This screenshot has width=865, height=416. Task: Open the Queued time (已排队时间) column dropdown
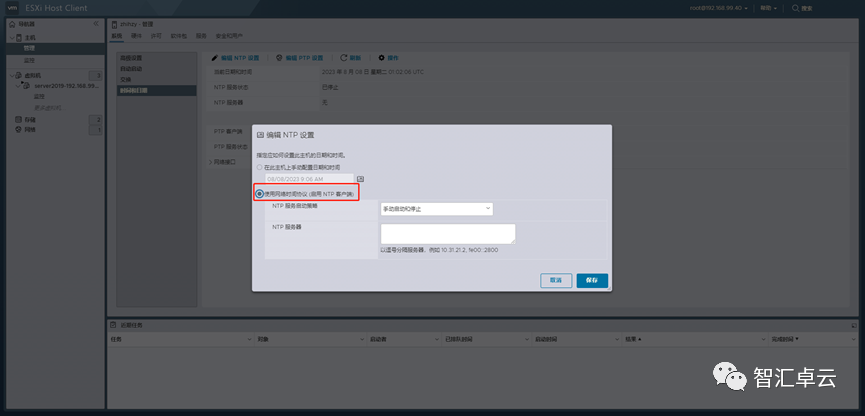click(527, 339)
